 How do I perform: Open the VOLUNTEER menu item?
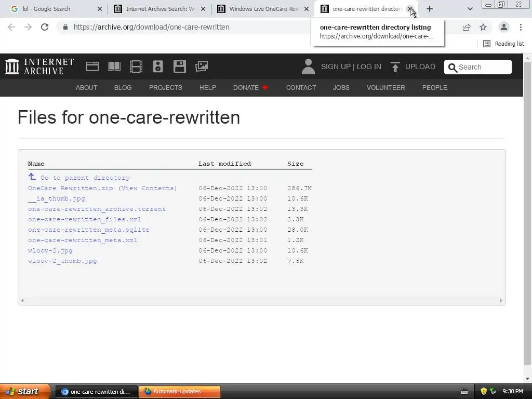pos(386,87)
